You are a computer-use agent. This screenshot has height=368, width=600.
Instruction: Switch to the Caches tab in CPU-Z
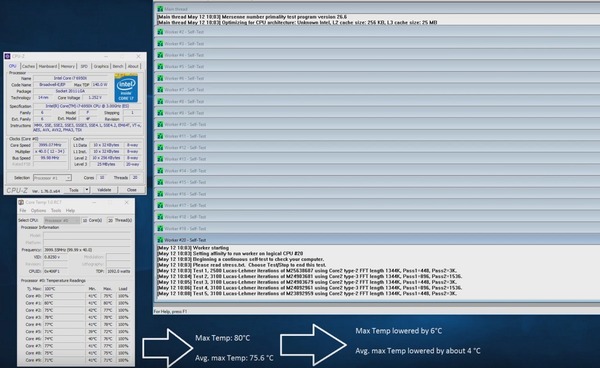(x=28, y=66)
